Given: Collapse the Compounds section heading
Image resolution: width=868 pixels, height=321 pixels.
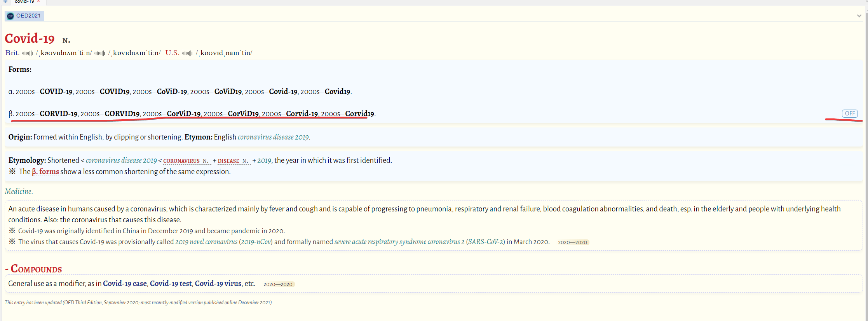Looking at the screenshot, I should (x=33, y=269).
